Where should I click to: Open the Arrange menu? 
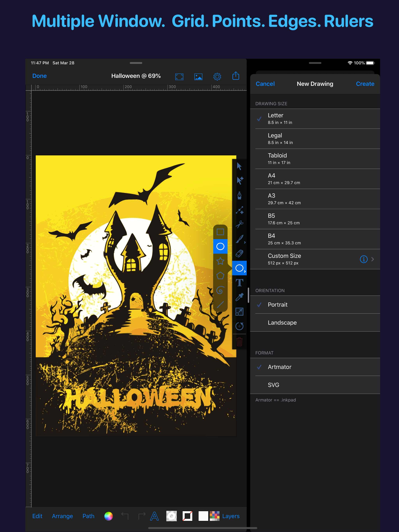click(x=62, y=516)
